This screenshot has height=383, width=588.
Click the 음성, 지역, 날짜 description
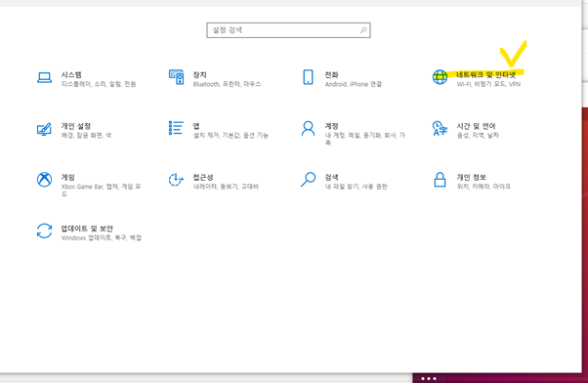click(x=478, y=135)
